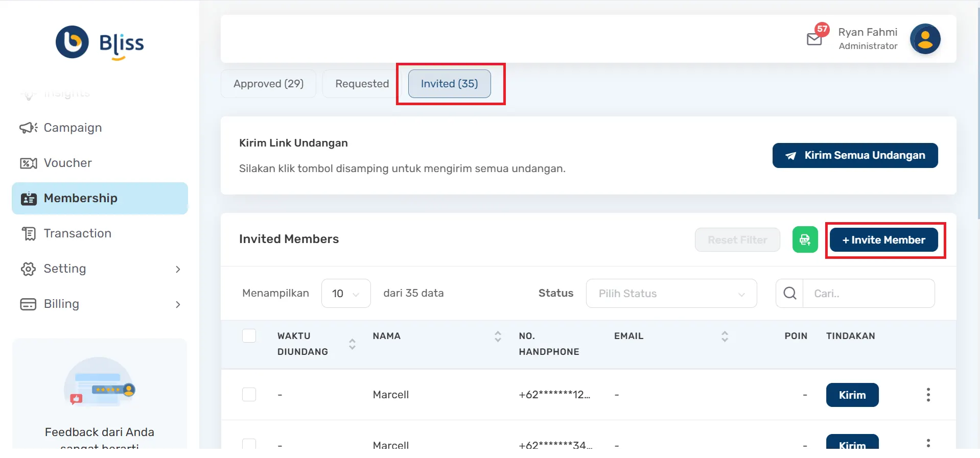Open Membership in the sidebar
This screenshot has width=980, height=458.
pos(100,198)
